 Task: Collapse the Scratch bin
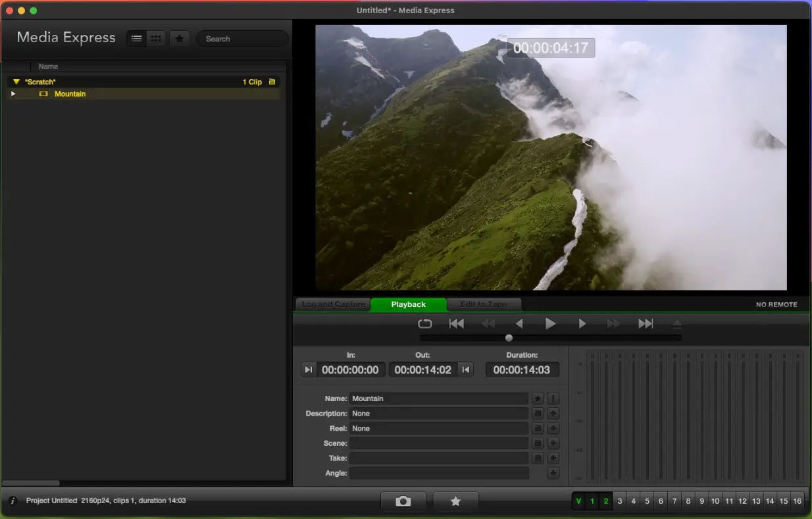tap(16, 82)
